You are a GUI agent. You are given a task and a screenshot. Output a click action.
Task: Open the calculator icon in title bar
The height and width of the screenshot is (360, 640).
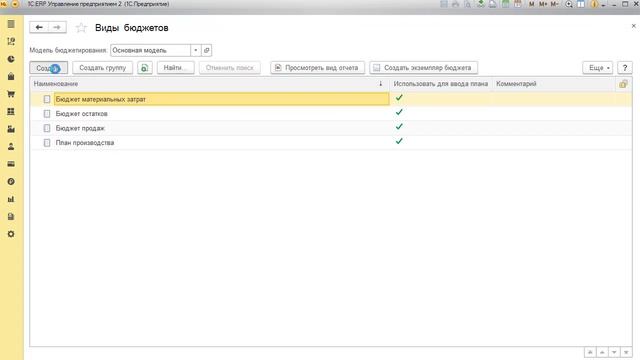(505, 4)
